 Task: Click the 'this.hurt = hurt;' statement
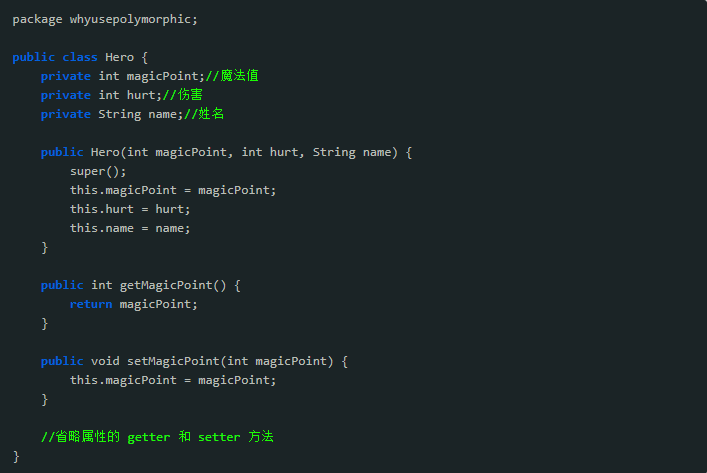point(130,209)
